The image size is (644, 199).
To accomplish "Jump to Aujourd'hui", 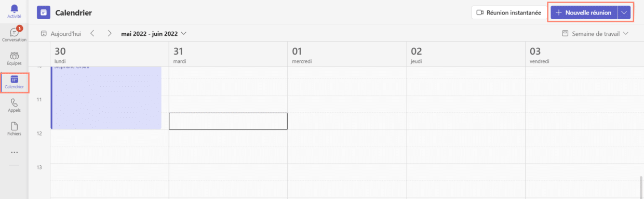I will coord(61,33).
